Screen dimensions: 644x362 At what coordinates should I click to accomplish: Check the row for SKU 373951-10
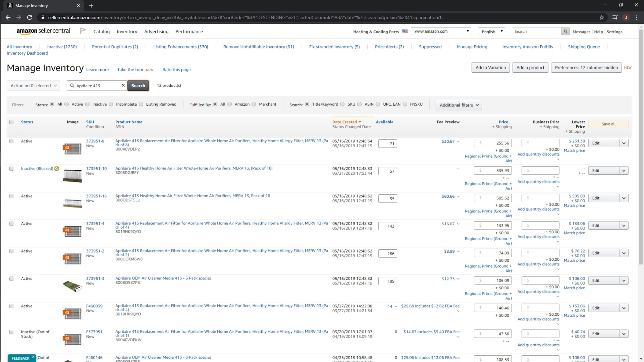click(11, 169)
